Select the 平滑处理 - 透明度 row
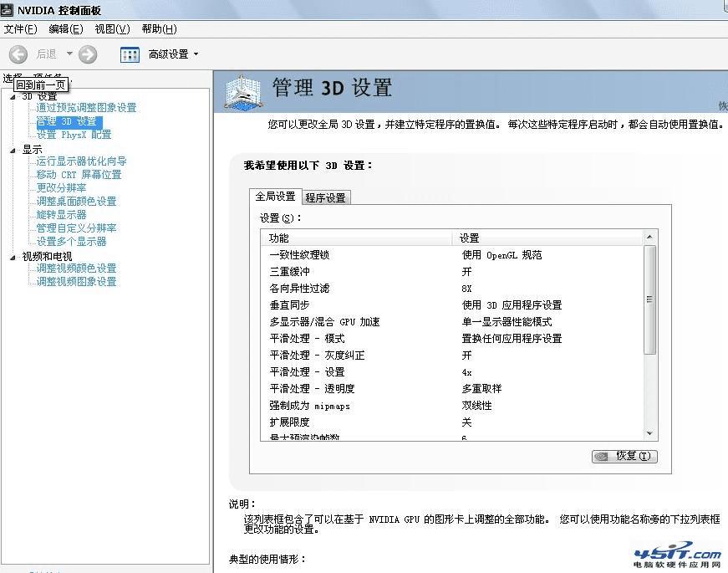728x573 pixels. coord(451,389)
